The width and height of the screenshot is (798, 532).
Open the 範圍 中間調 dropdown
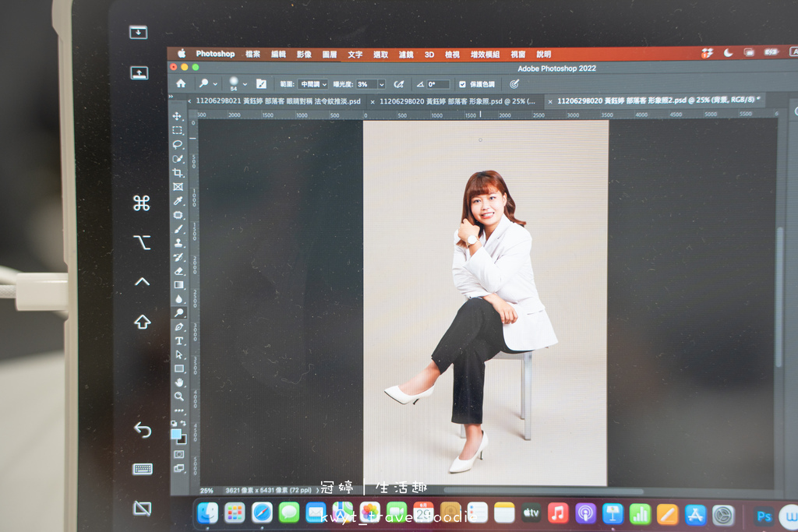[x=312, y=84]
